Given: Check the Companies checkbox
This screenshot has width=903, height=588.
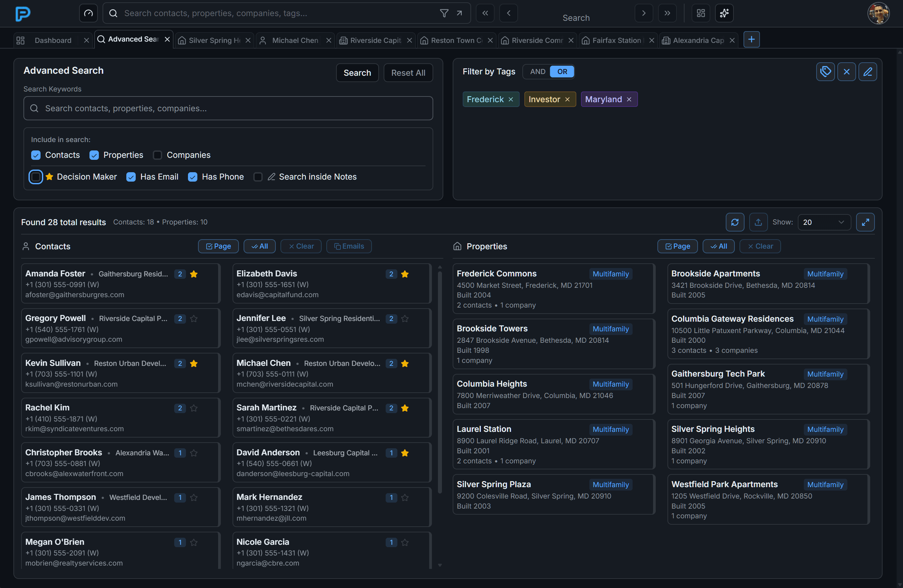Looking at the screenshot, I should click(x=157, y=155).
